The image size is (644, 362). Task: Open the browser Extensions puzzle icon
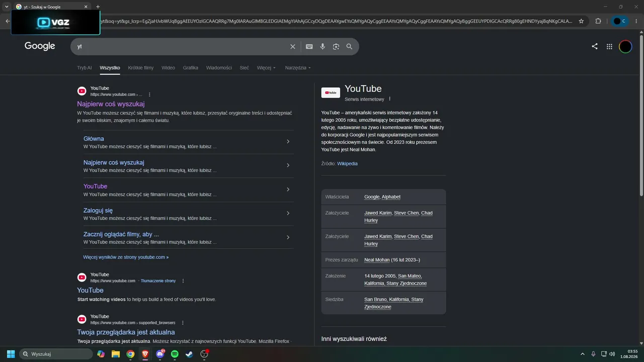598,21
